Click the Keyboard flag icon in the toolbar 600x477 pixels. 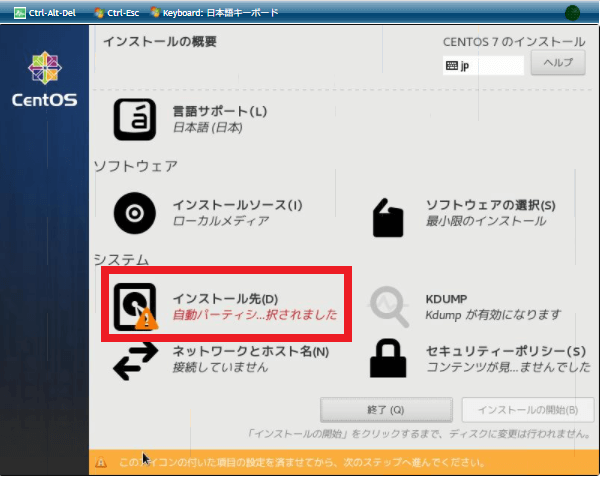pos(155,13)
